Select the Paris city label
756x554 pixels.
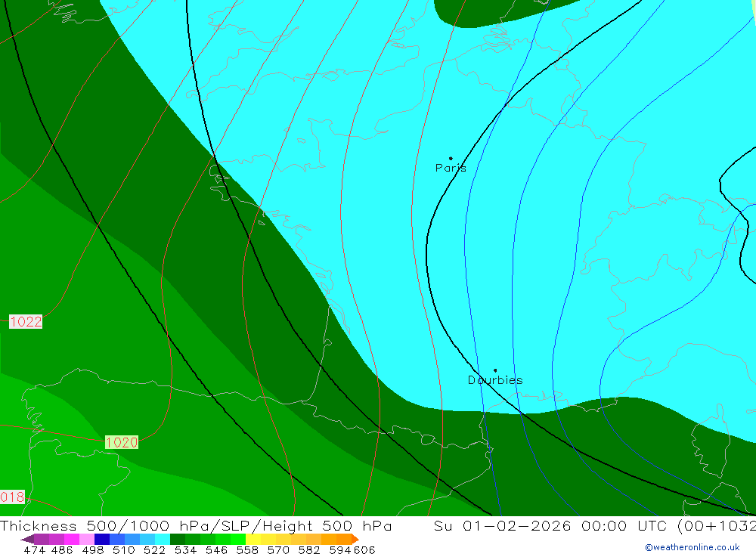[451, 168]
